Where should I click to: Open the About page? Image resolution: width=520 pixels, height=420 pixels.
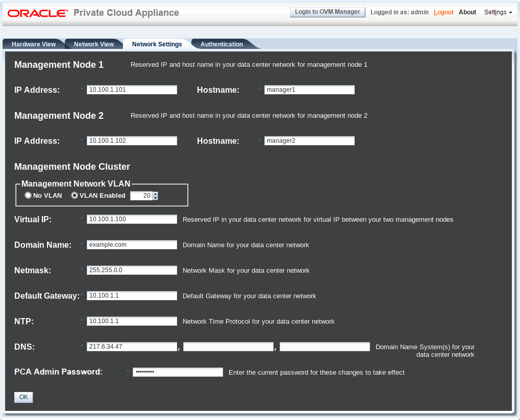[x=467, y=12]
